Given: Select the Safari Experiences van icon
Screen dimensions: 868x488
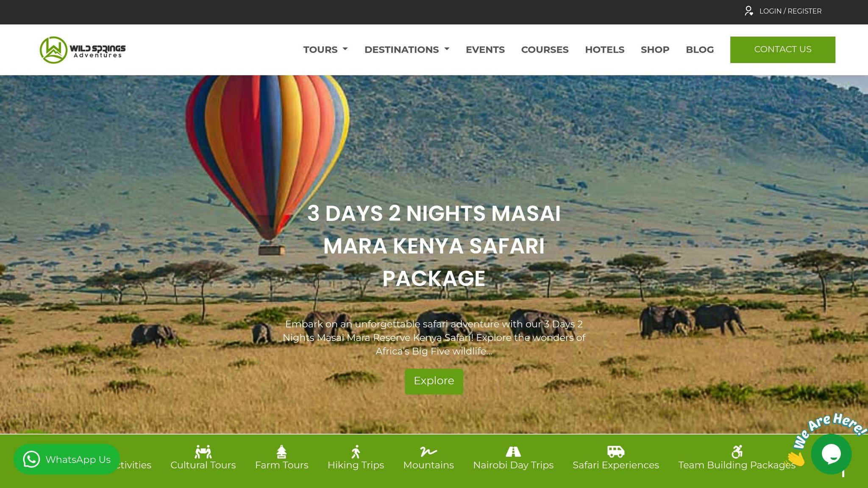Looking at the screenshot, I should (x=616, y=452).
